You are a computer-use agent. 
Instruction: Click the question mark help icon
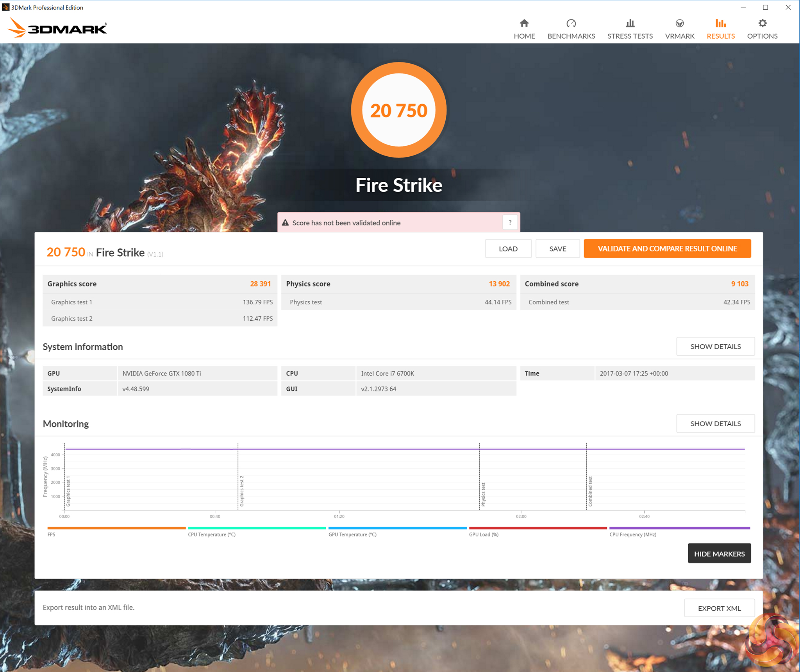coord(510,223)
